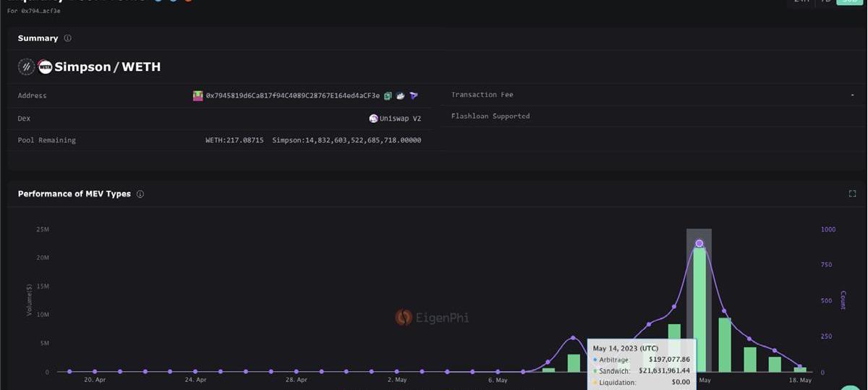Screen dimensions: 868x390
Task: Click the Uniswap V2 logo icon
Action: (373, 119)
